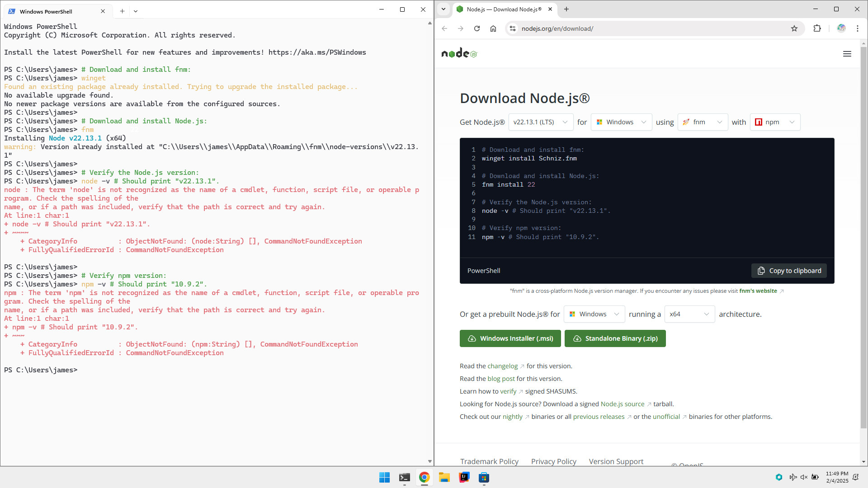This screenshot has height=488, width=868.
Task: Open PowerShell tab dropdown chevron
Action: click(136, 11)
